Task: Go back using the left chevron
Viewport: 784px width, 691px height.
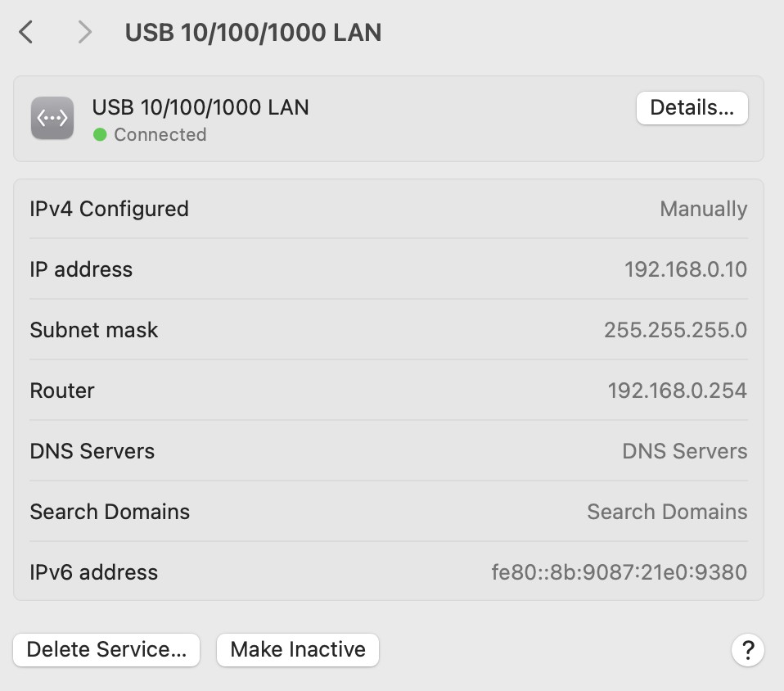Action: (x=26, y=33)
